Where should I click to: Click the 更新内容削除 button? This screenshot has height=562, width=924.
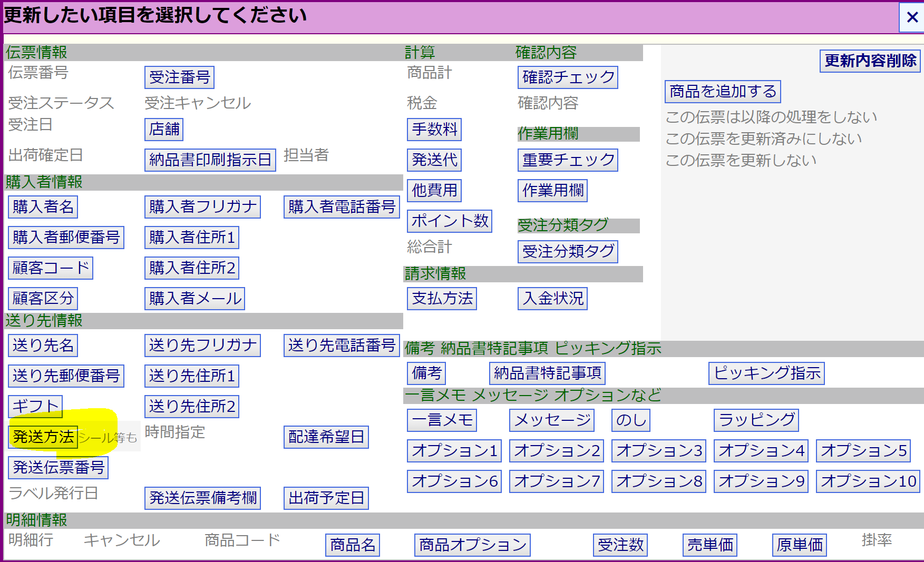point(870,61)
